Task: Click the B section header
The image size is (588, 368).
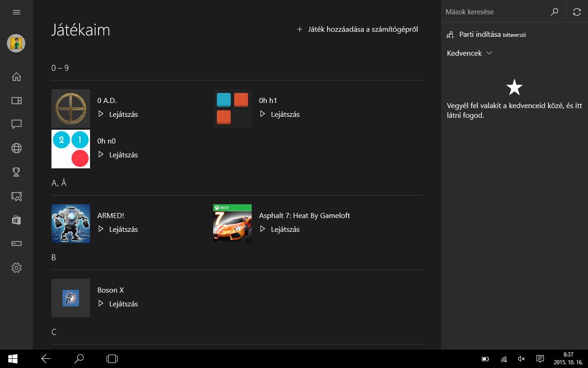Action: click(x=54, y=258)
